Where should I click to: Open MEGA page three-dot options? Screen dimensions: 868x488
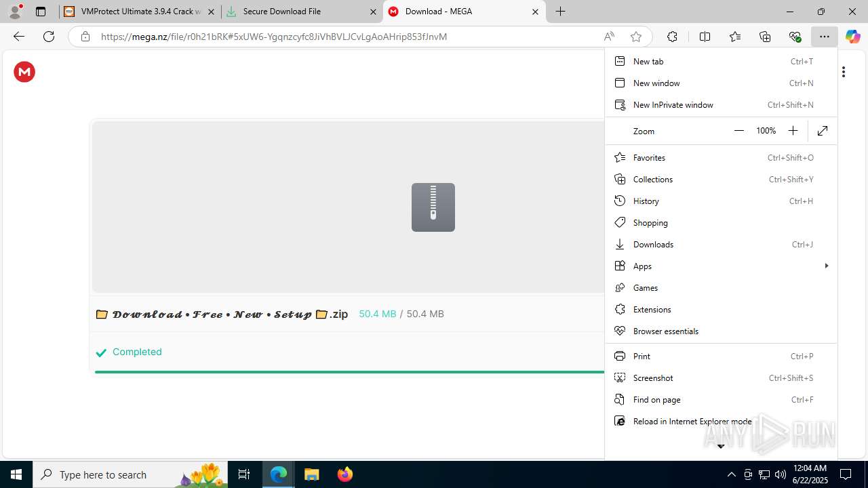844,72
